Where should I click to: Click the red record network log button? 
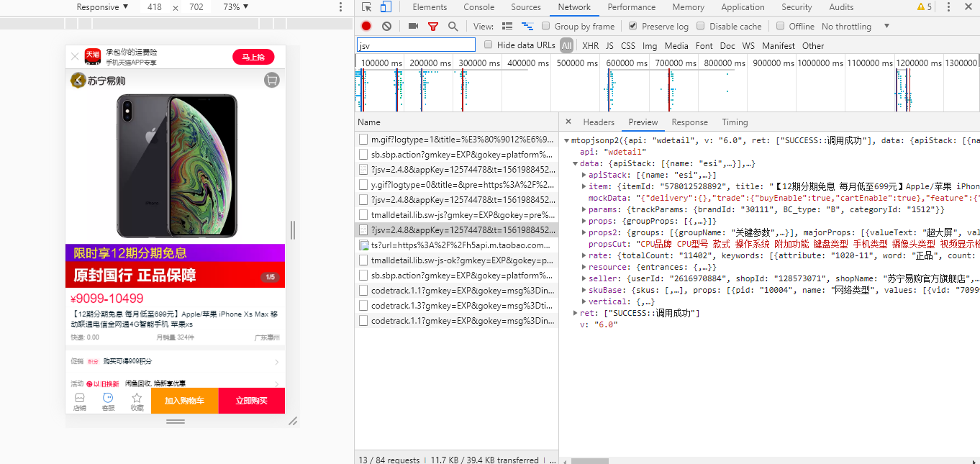[x=366, y=26]
